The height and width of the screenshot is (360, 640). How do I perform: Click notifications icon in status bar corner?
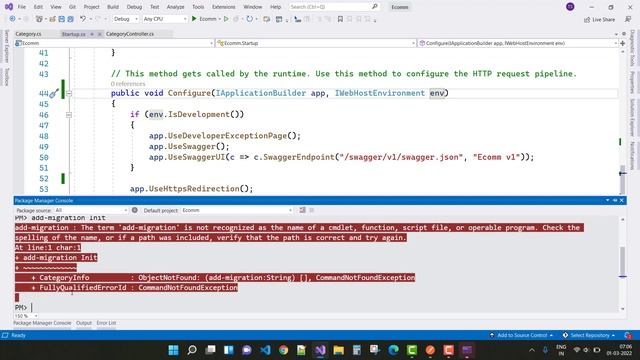629,335
